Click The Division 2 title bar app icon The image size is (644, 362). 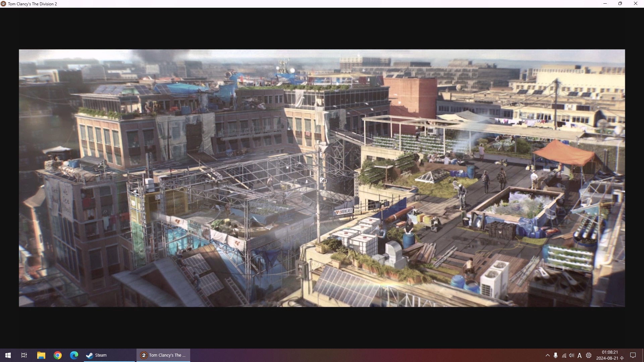(3, 4)
